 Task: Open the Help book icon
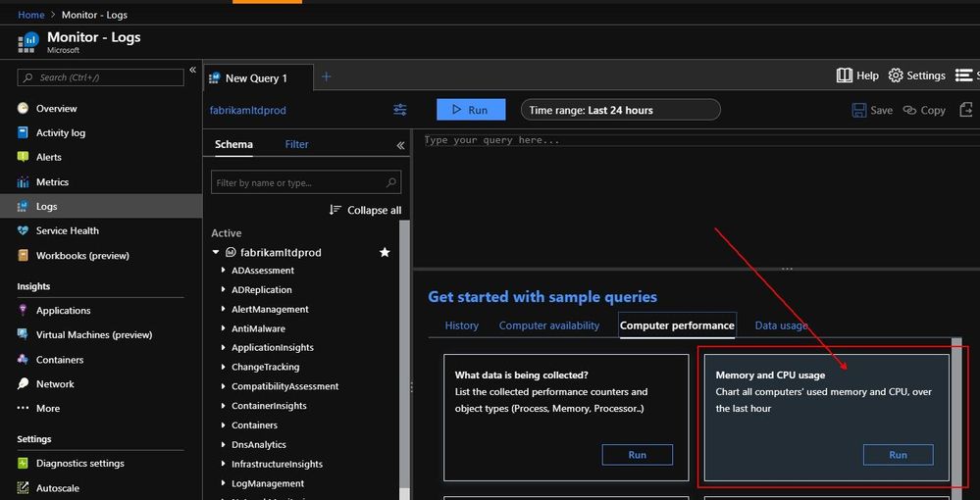click(x=845, y=75)
